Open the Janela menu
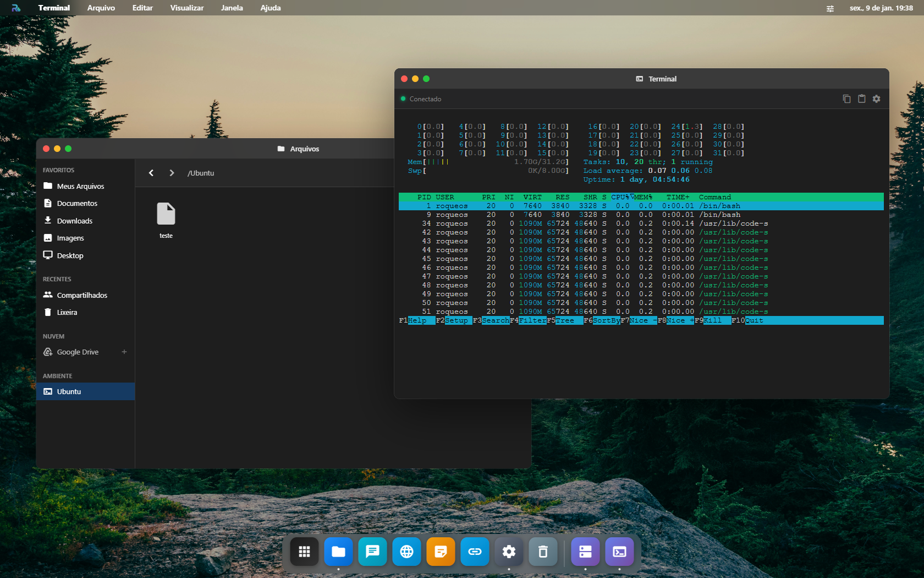 (x=232, y=8)
